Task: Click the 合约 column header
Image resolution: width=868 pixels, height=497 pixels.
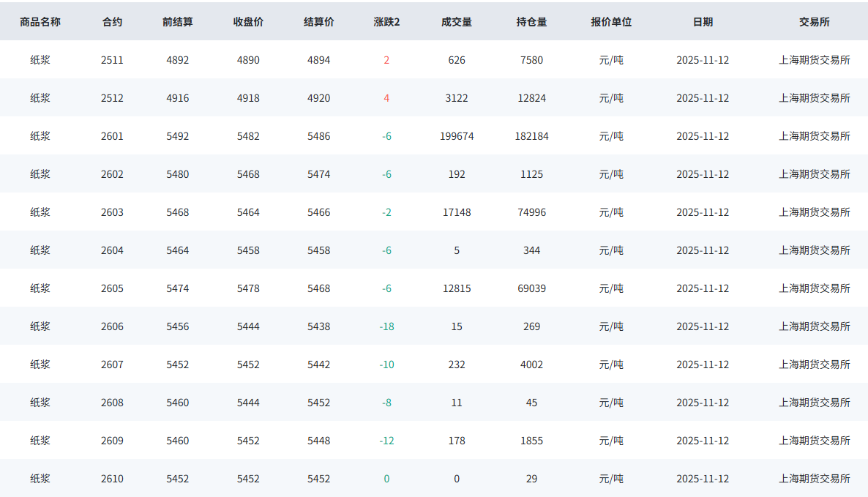Action: tap(112, 22)
